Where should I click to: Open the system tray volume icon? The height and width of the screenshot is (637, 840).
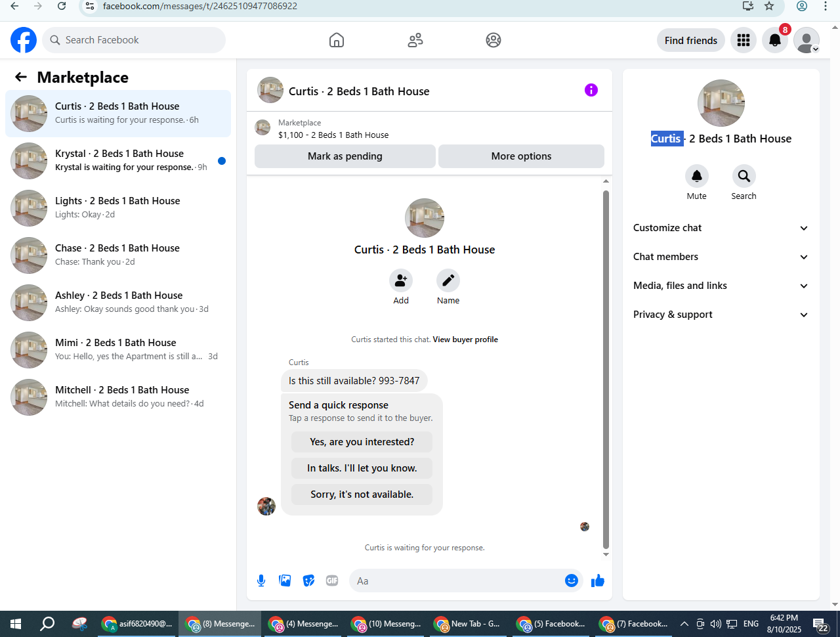(x=715, y=624)
